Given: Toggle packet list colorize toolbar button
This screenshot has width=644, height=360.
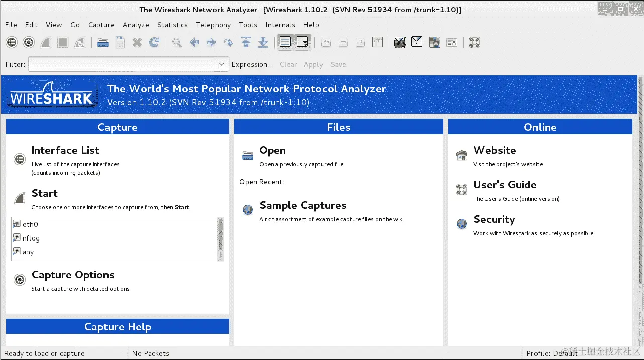Looking at the screenshot, I should pyautogui.click(x=285, y=42).
